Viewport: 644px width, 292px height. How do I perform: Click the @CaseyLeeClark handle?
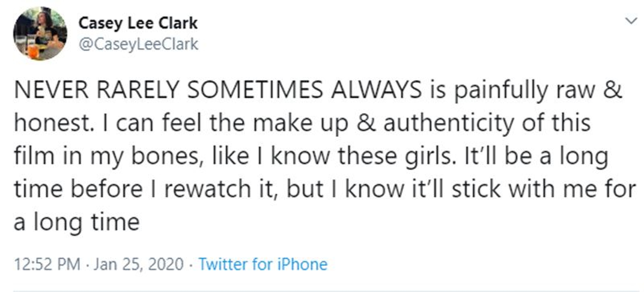point(139,44)
